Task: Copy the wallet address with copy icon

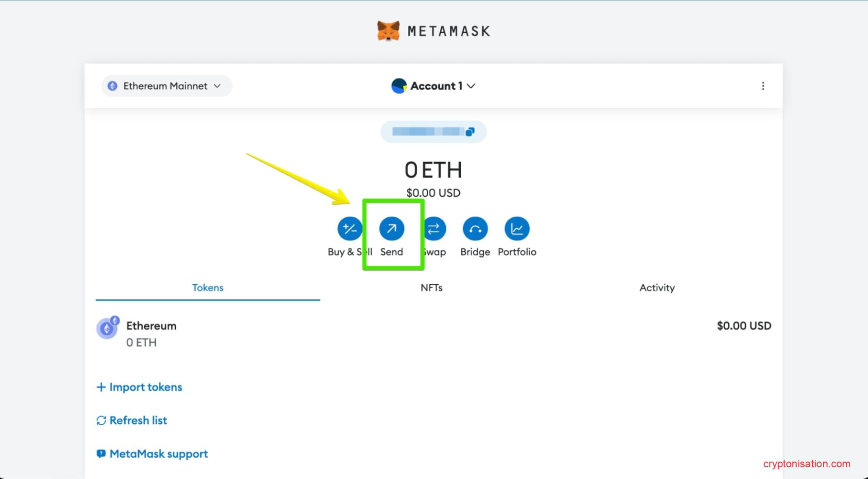Action: pyautogui.click(x=470, y=131)
